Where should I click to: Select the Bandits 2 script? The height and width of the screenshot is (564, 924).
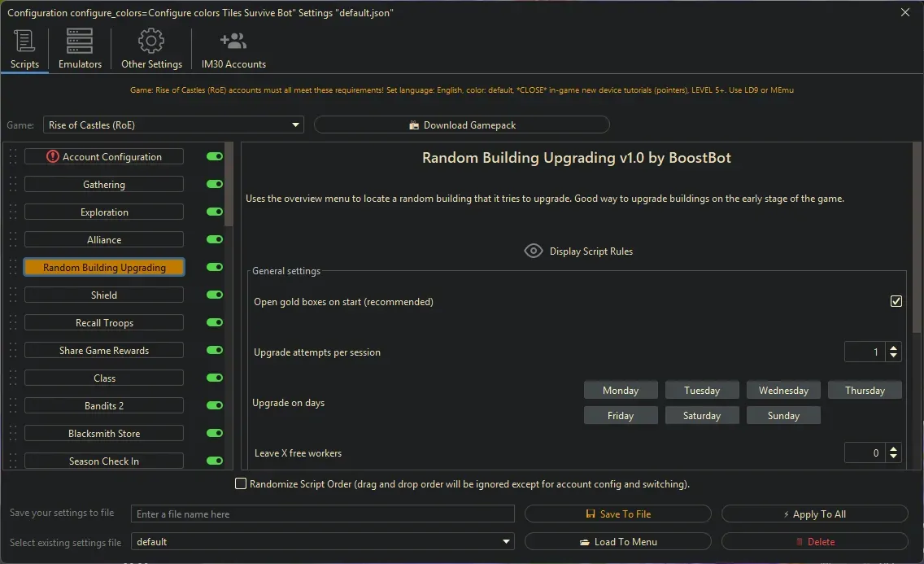(x=104, y=405)
